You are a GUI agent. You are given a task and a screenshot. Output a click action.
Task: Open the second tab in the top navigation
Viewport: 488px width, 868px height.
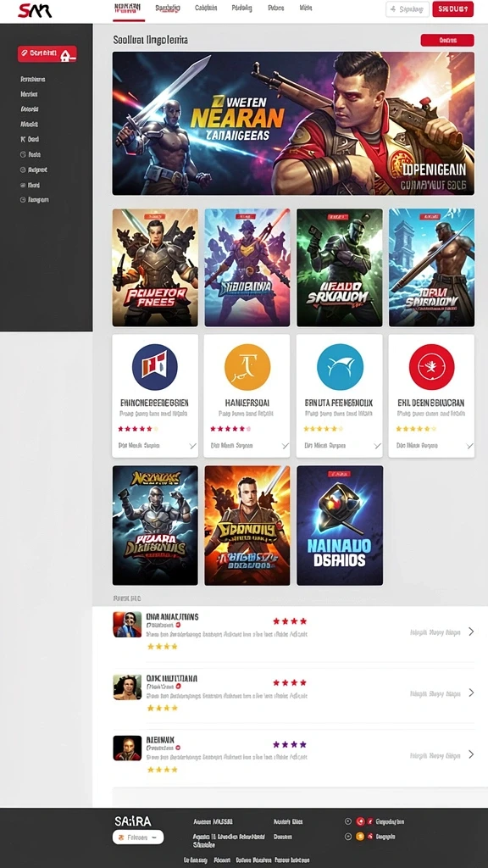point(168,8)
